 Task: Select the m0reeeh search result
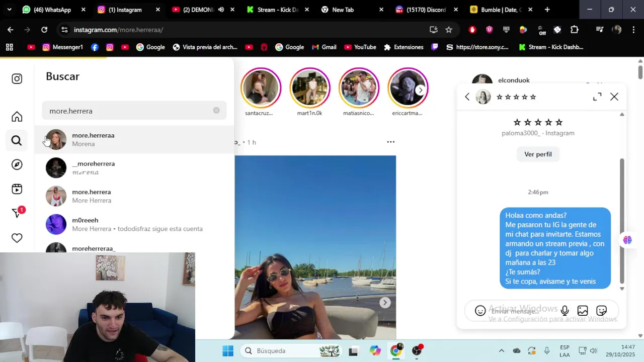134,224
